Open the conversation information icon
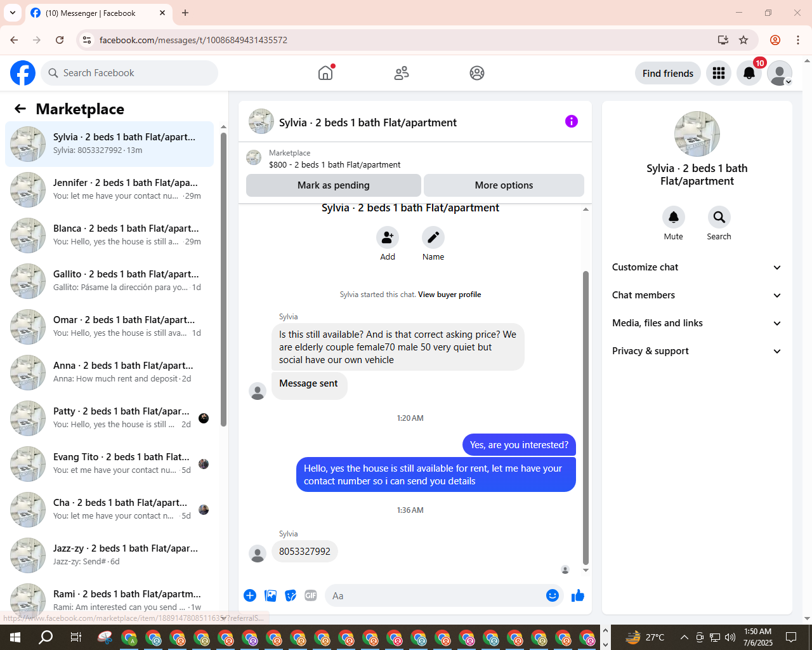This screenshot has width=812, height=650. click(x=572, y=121)
